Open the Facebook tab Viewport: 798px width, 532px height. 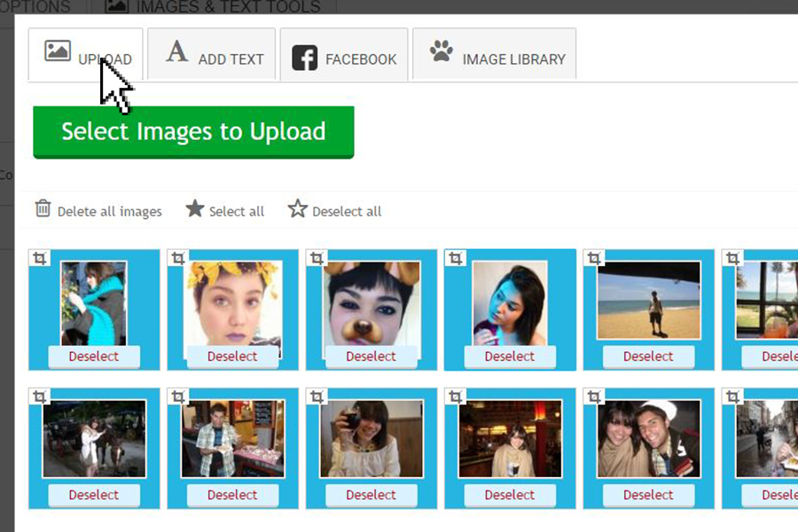point(344,54)
